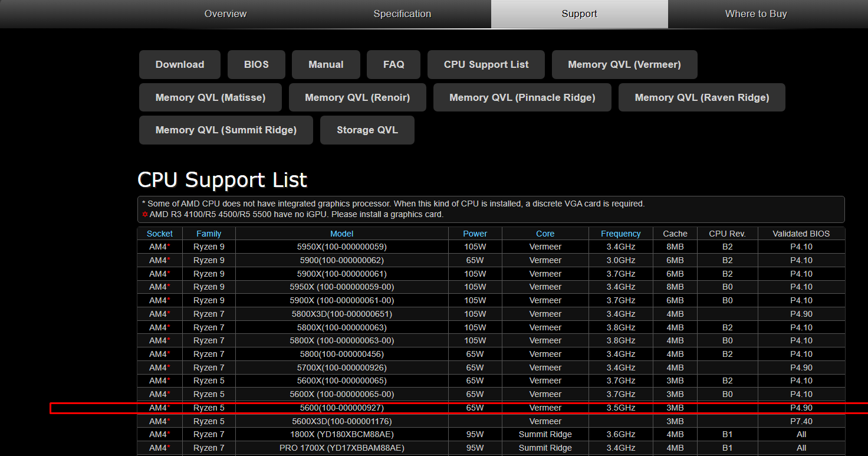Open Memory QVL (Summit Ridge)

226,130
